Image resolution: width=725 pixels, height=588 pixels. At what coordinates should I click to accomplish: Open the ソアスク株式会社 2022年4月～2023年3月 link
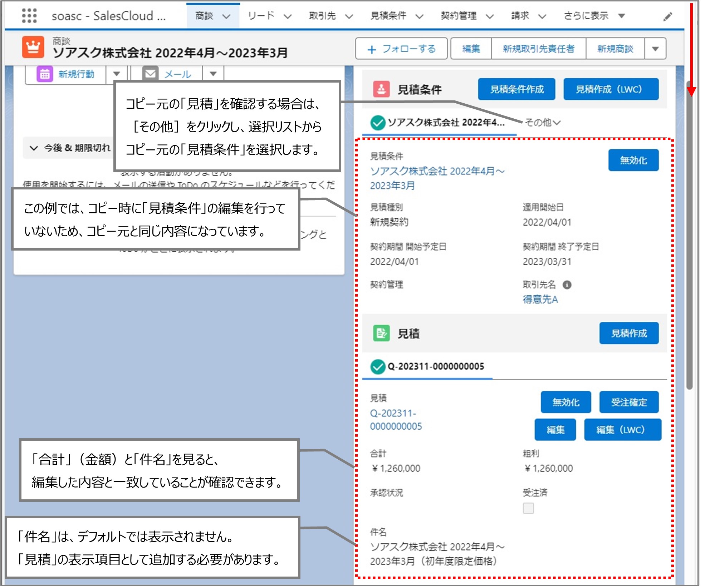[437, 178]
